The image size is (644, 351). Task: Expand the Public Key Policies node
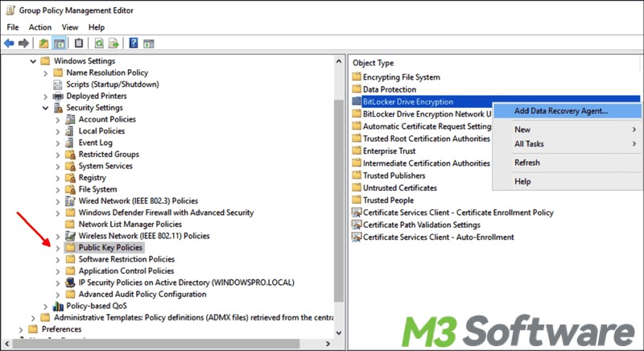click(58, 248)
